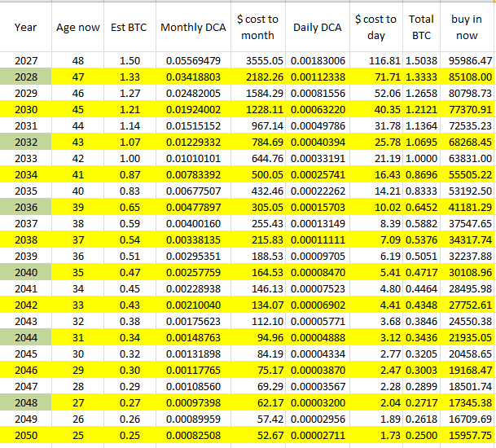
Task: Click the Est BTC value 0.65
Action: (x=129, y=208)
